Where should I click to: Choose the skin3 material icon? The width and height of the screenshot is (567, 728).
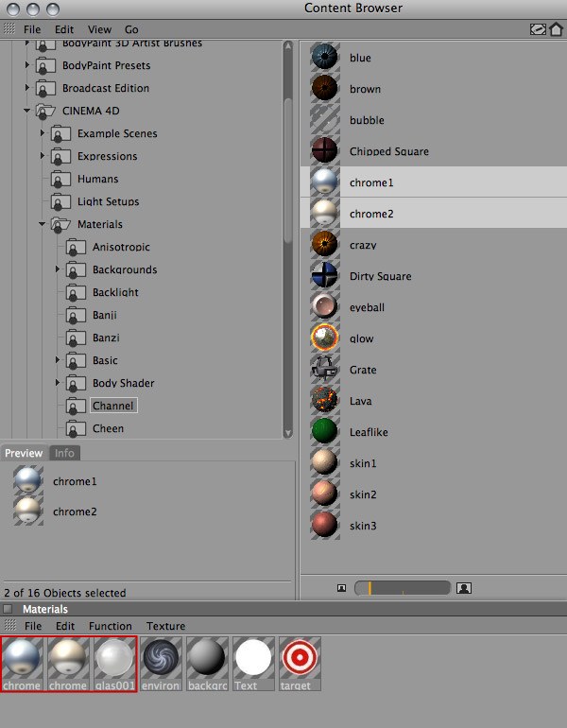click(x=325, y=525)
